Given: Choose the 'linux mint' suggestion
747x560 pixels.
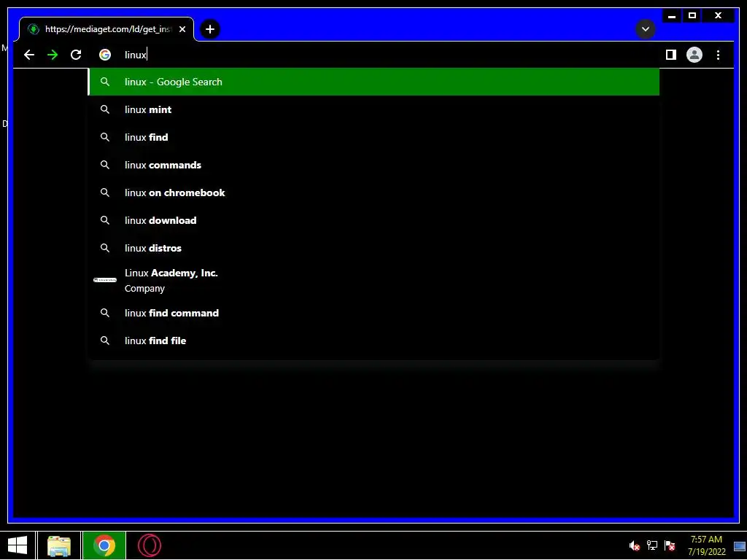Looking at the screenshot, I should tap(374, 109).
